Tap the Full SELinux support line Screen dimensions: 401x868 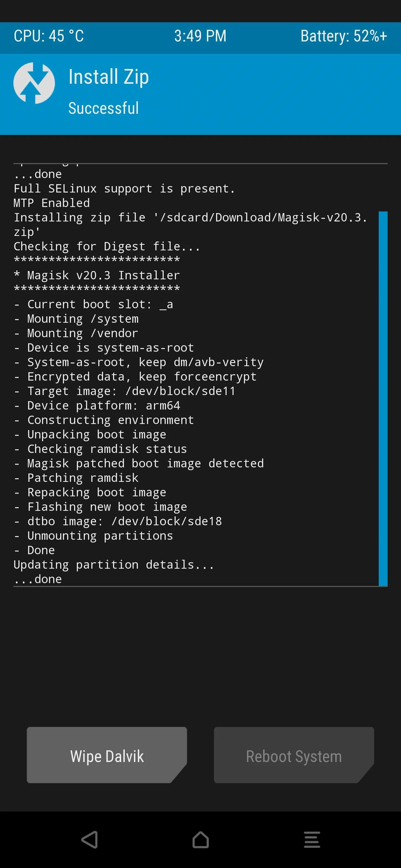(124, 189)
